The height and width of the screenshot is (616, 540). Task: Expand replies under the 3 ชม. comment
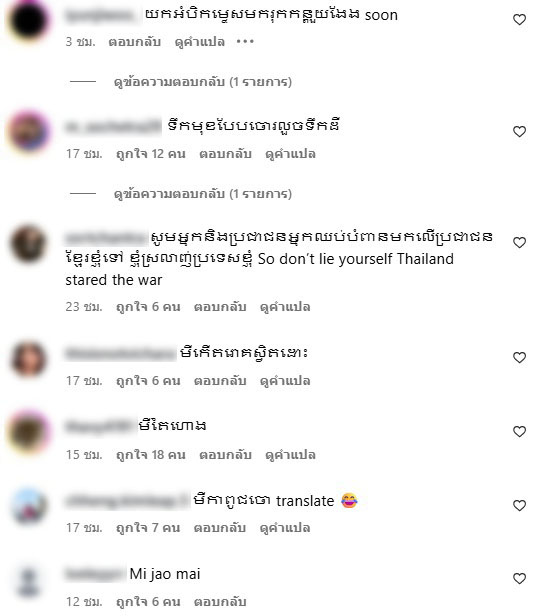[x=203, y=82]
